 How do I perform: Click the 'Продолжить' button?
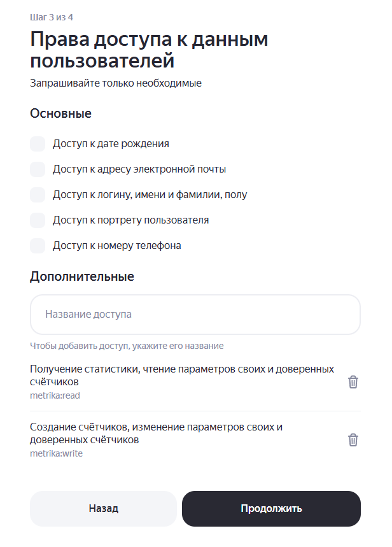(271, 509)
